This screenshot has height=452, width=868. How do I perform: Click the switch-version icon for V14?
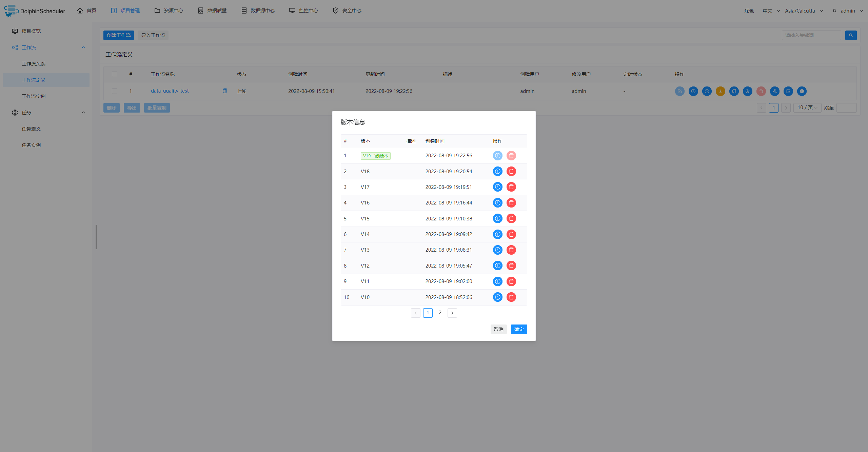click(497, 234)
